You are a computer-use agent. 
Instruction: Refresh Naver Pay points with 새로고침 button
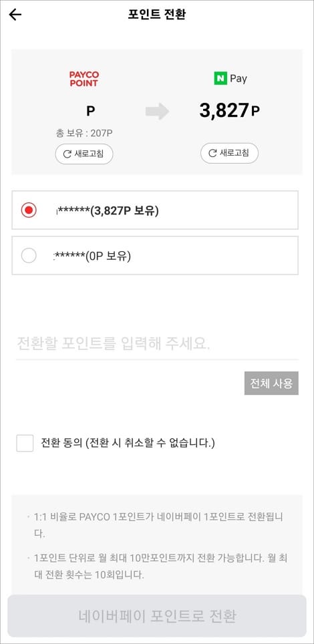pos(229,153)
